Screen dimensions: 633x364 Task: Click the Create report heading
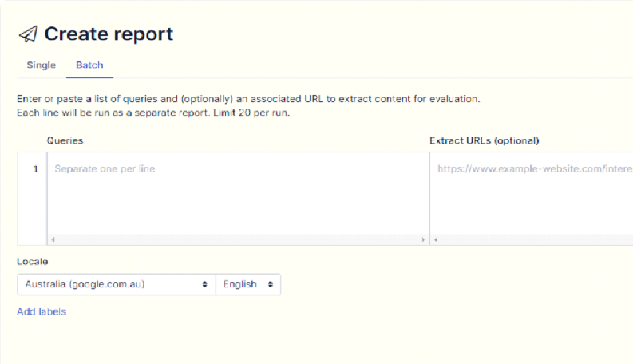tap(109, 34)
